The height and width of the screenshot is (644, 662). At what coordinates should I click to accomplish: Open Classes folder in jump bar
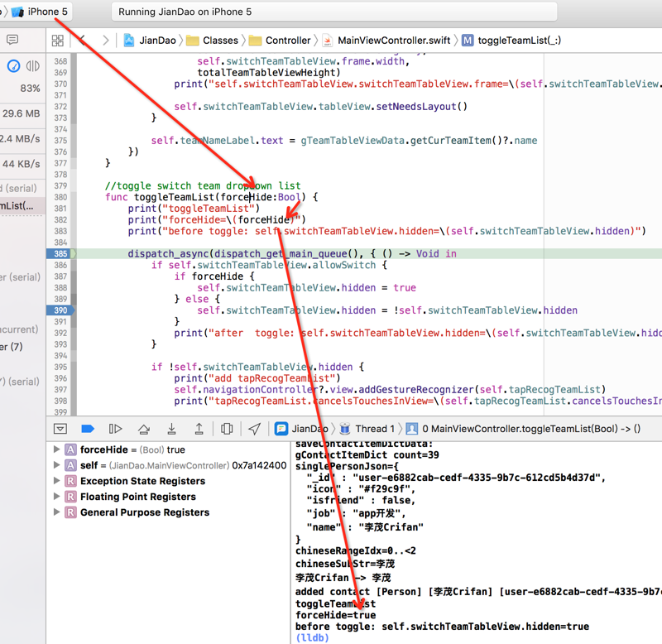220,41
